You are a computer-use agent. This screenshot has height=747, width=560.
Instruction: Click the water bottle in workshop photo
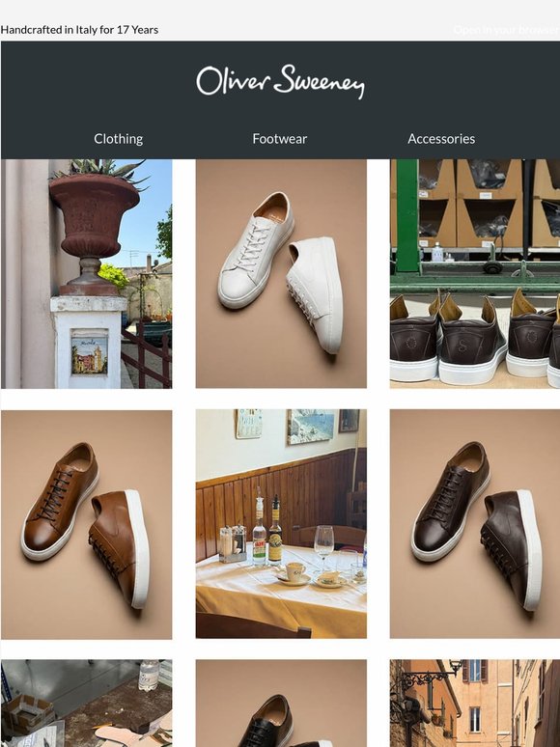(149, 675)
